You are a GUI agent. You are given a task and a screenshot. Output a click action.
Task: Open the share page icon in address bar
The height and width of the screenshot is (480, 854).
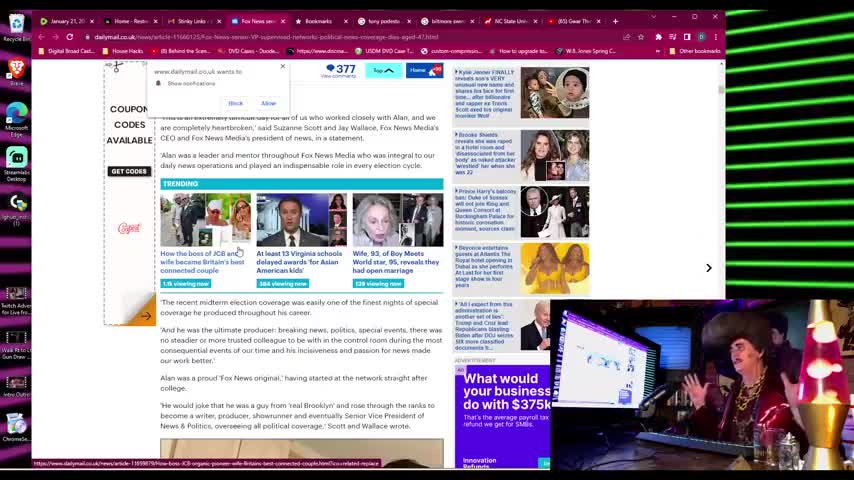pyautogui.click(x=626, y=37)
